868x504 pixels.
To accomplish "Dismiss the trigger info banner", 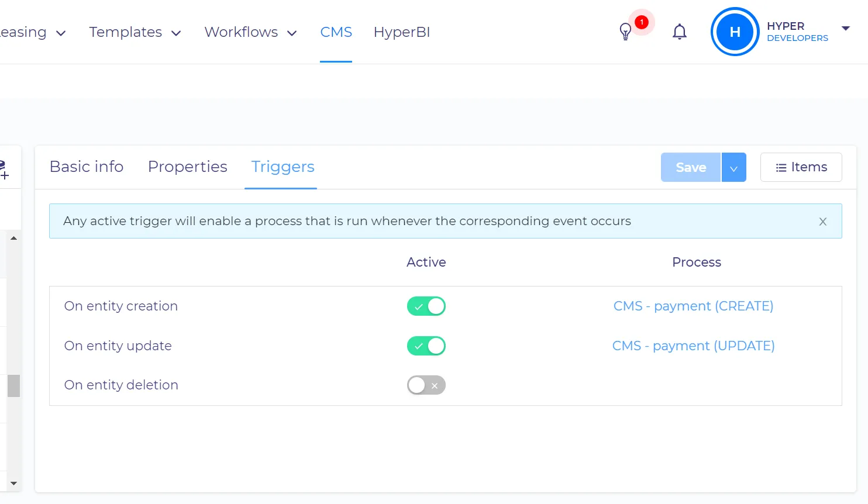I will [x=823, y=222].
